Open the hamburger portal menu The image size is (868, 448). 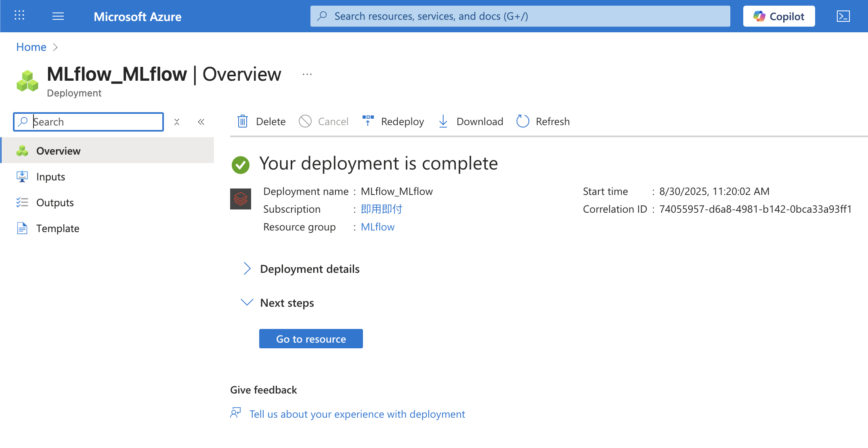click(58, 16)
